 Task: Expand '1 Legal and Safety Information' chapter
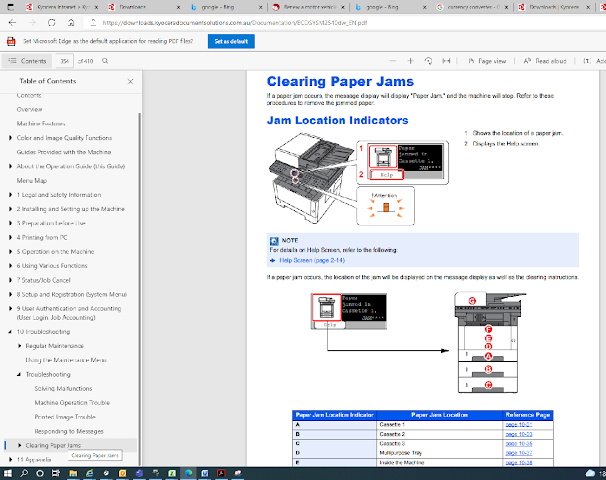tap(8, 194)
